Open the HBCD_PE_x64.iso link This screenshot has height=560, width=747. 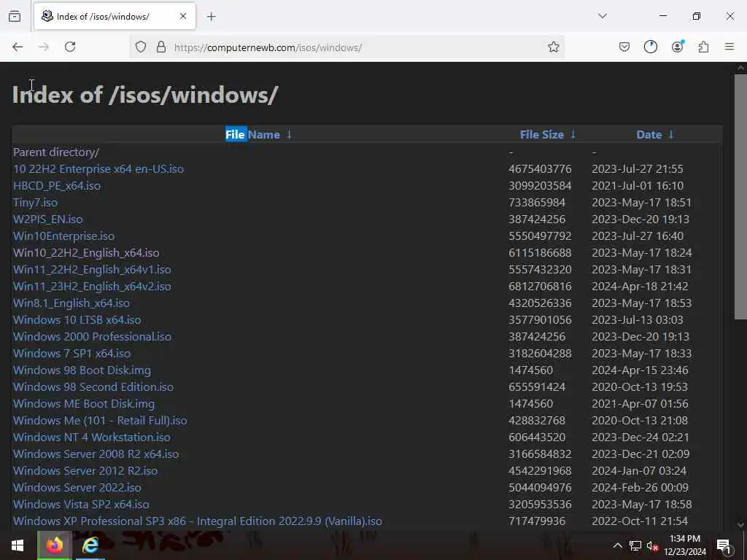pos(57,186)
